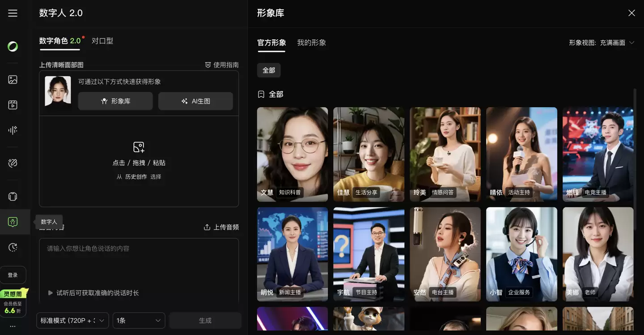
Task: Open the video tool in the sidebar
Action: pyautogui.click(x=13, y=105)
